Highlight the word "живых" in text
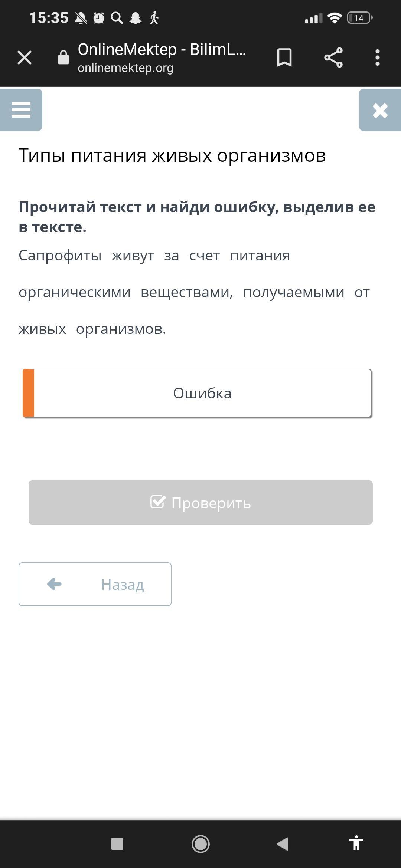 pyautogui.click(x=42, y=329)
